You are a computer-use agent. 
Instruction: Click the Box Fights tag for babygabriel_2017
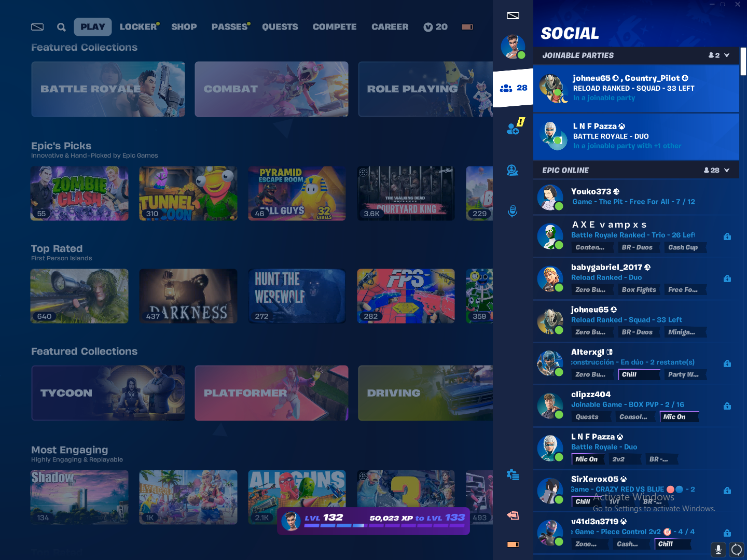coord(639,290)
